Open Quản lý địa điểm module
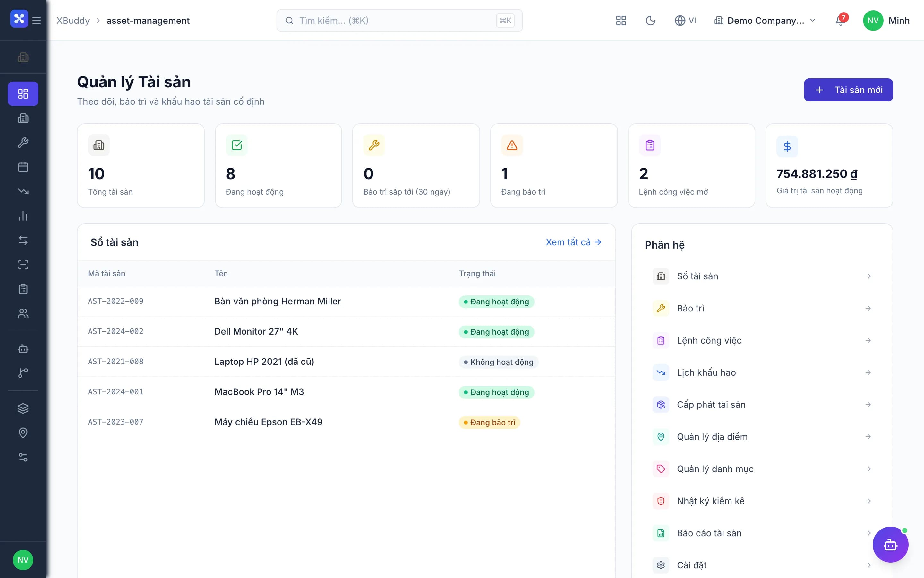Image resolution: width=924 pixels, height=578 pixels. 762,437
